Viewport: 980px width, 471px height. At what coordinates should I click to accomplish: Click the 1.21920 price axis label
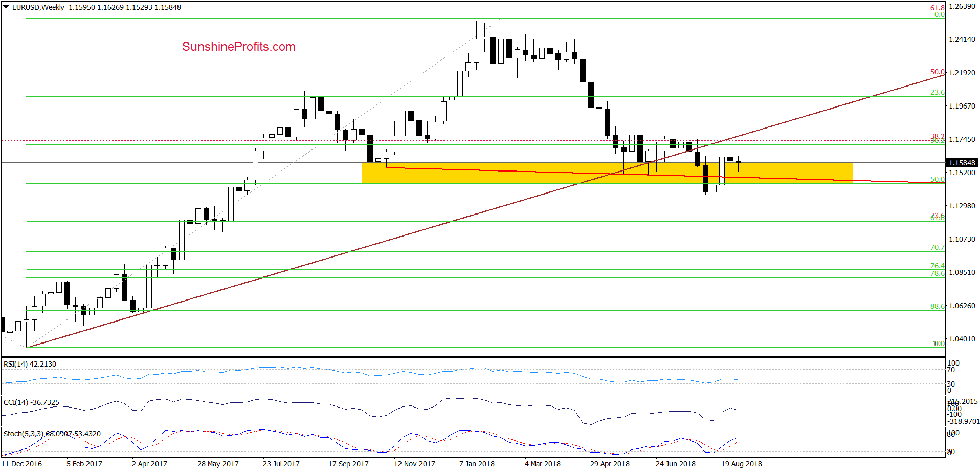coord(962,73)
